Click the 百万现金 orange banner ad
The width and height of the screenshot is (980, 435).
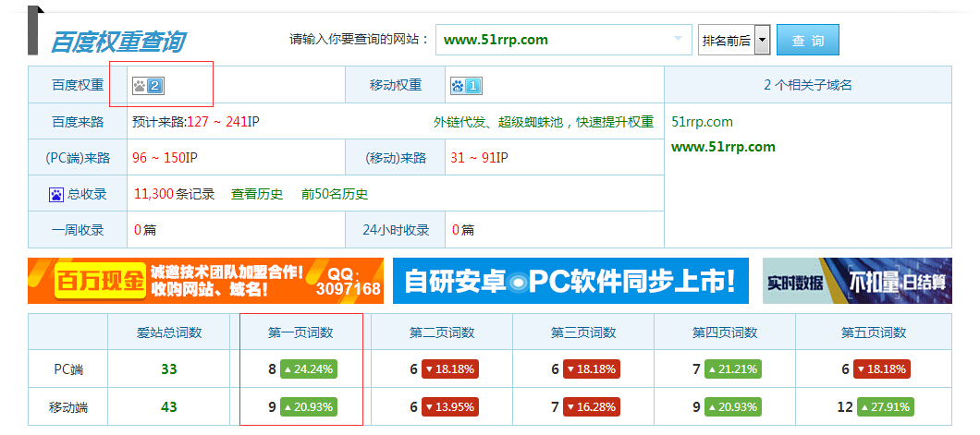[x=205, y=281]
